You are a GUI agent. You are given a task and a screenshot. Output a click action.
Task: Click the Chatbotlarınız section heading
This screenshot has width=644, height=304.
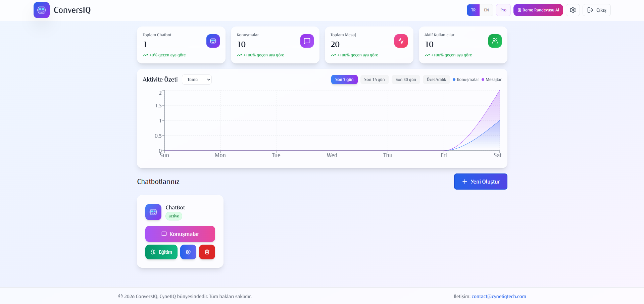click(158, 182)
